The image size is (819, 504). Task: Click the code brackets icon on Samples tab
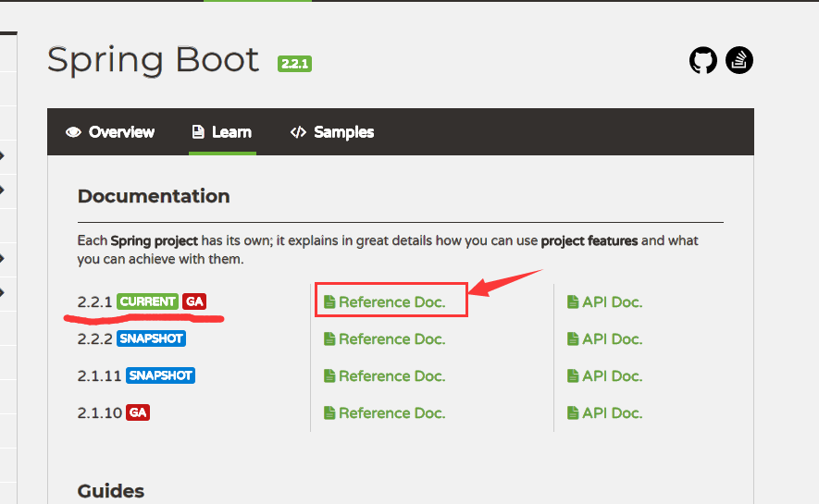298,132
